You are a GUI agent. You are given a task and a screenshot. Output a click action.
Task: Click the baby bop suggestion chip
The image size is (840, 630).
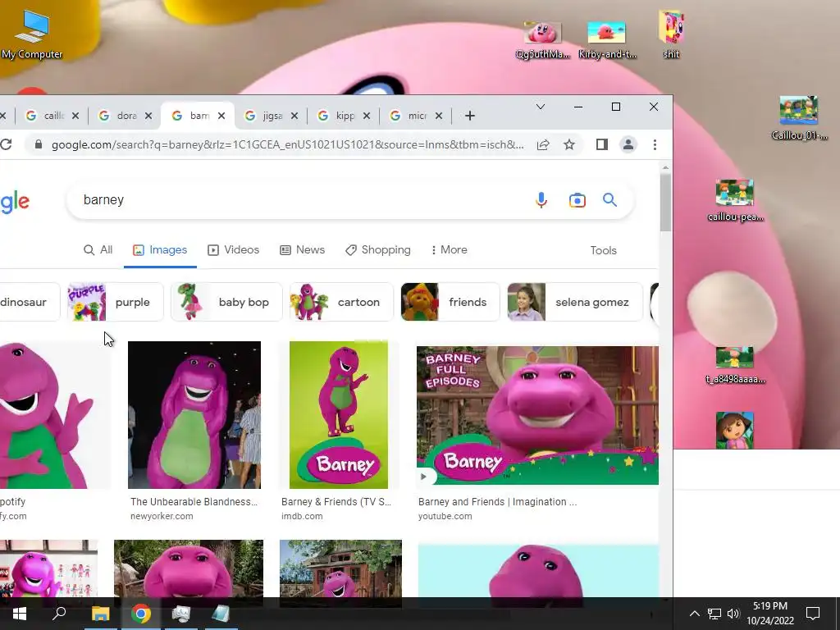(x=226, y=302)
